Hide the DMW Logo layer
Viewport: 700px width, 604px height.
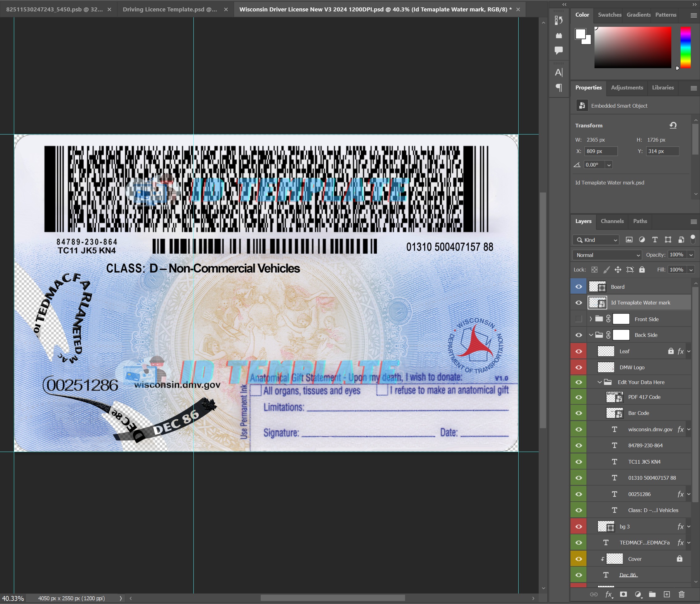[x=578, y=367]
